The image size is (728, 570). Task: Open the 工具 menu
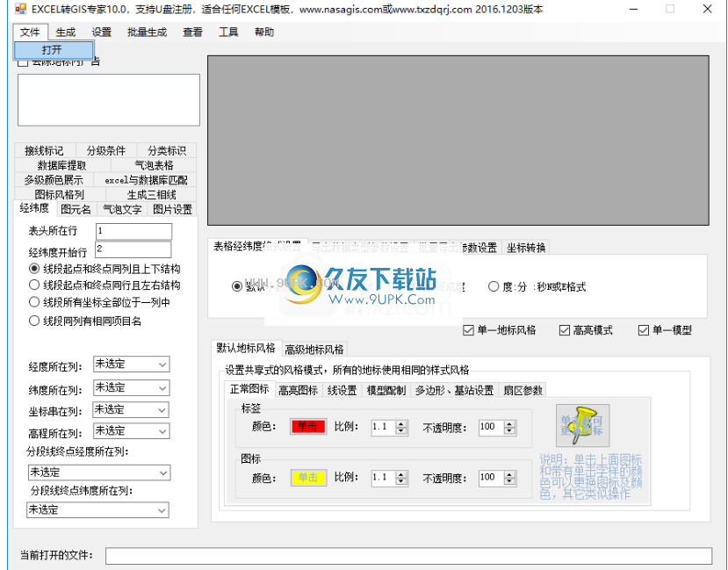coord(228,32)
